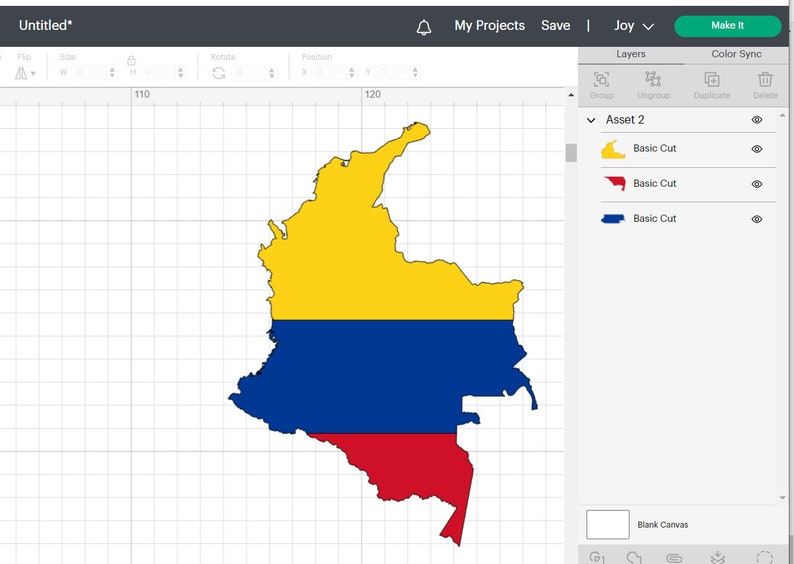Hide the red Basic Cut layer
The width and height of the screenshot is (794, 564).
click(x=757, y=184)
